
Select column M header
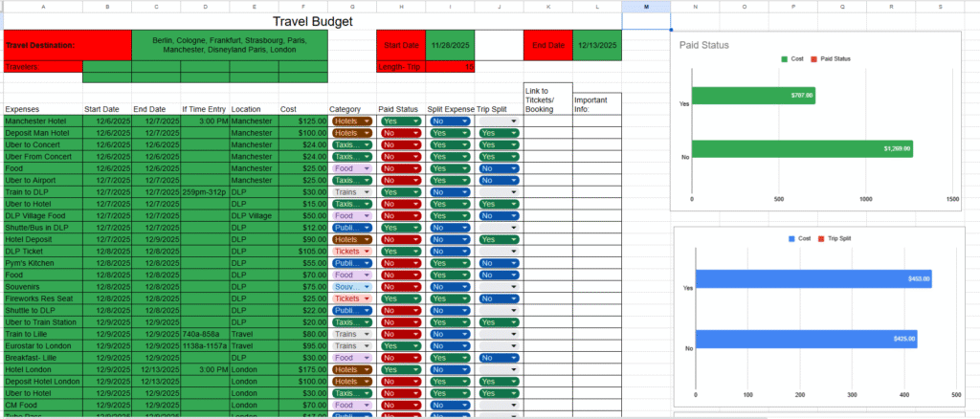click(x=646, y=6)
